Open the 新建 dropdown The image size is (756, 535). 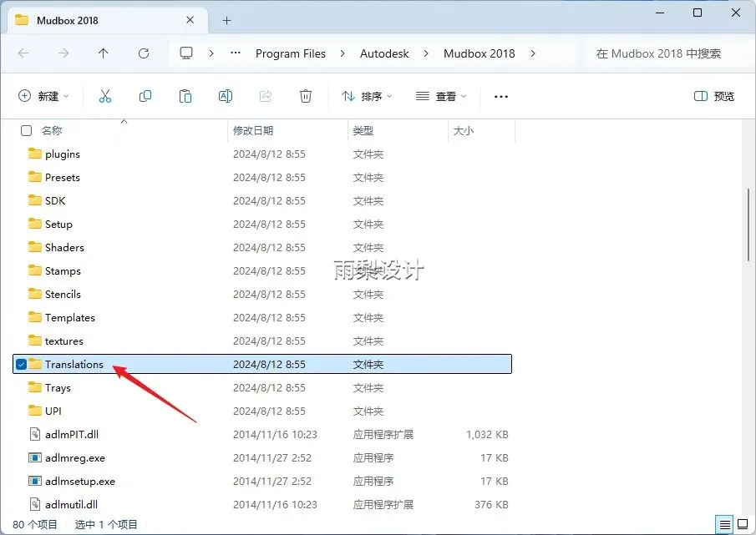tap(44, 96)
